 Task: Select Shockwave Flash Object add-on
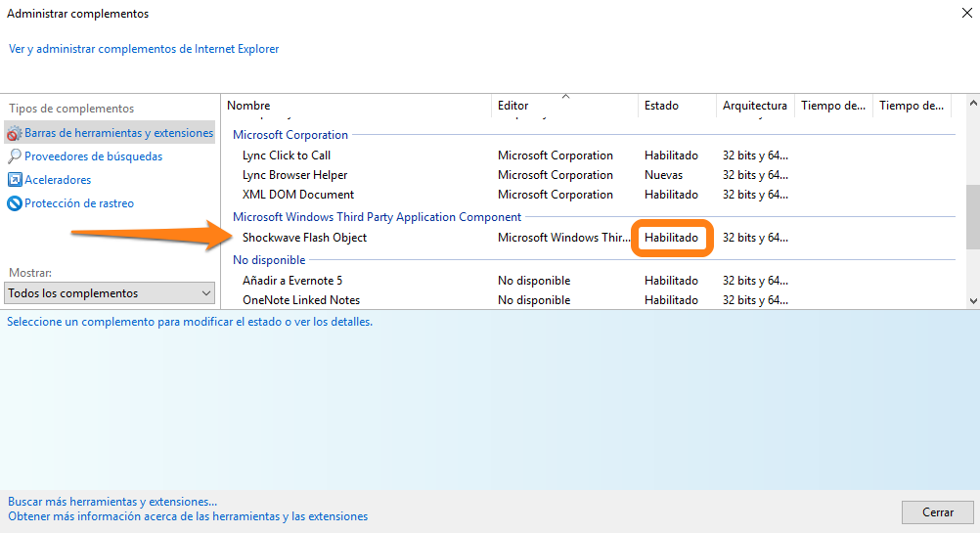(304, 238)
